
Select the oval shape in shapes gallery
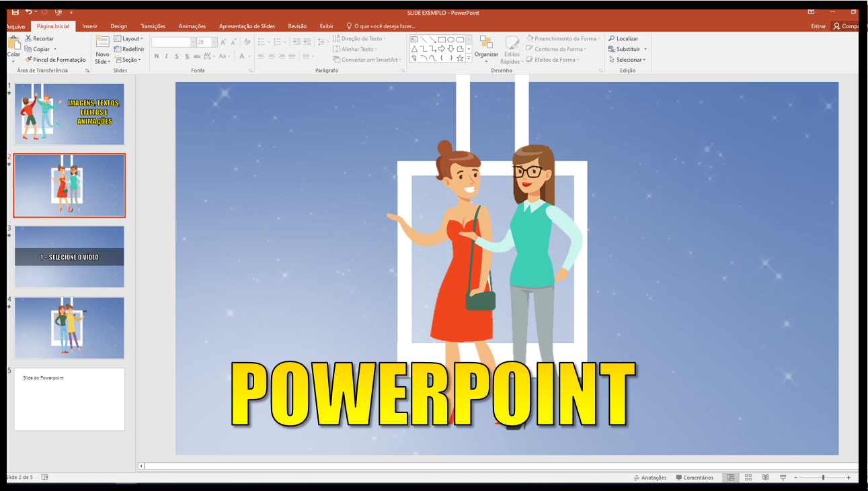pos(451,40)
